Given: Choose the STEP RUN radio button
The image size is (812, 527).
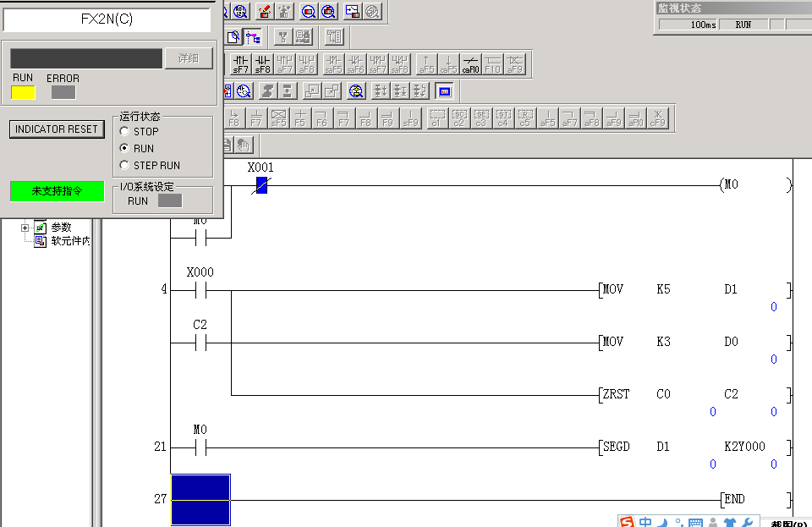Looking at the screenshot, I should (x=125, y=166).
